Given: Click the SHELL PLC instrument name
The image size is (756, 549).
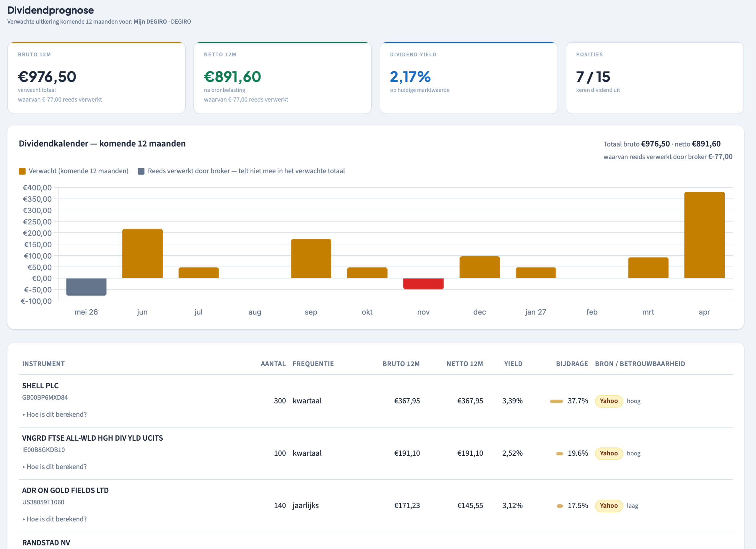Looking at the screenshot, I should point(40,386).
